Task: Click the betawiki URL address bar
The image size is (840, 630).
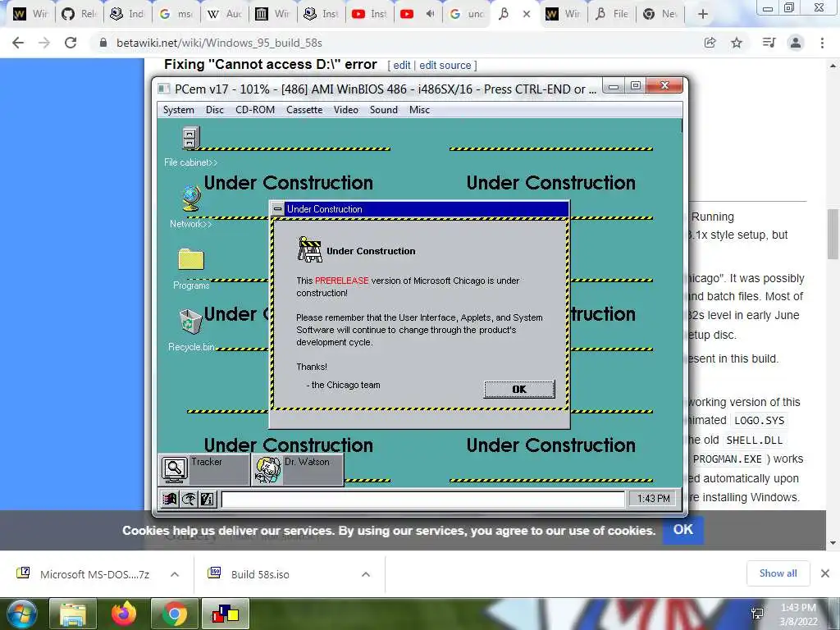Action: pos(396,43)
